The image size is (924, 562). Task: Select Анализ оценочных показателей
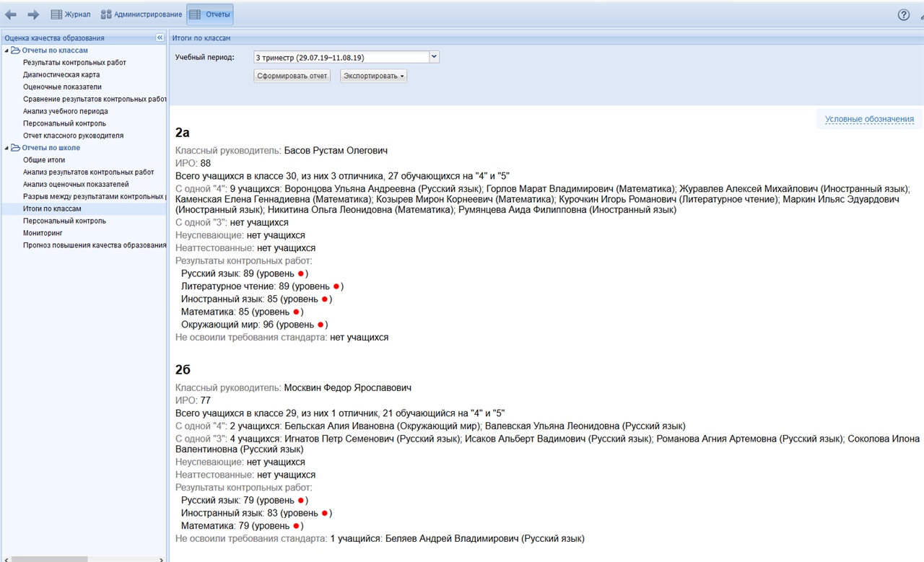pos(76,185)
